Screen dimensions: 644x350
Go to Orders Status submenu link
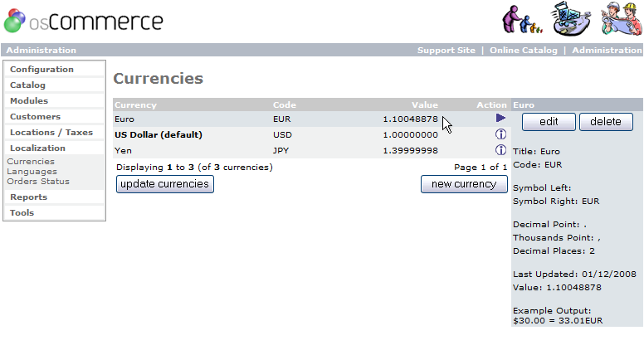(x=38, y=182)
